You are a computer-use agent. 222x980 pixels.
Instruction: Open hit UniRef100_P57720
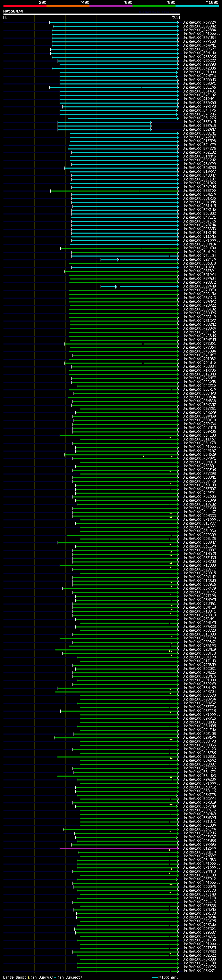(199, 23)
